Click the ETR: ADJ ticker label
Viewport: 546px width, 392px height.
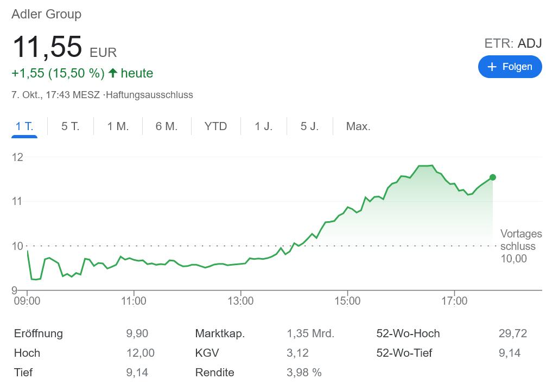513,43
